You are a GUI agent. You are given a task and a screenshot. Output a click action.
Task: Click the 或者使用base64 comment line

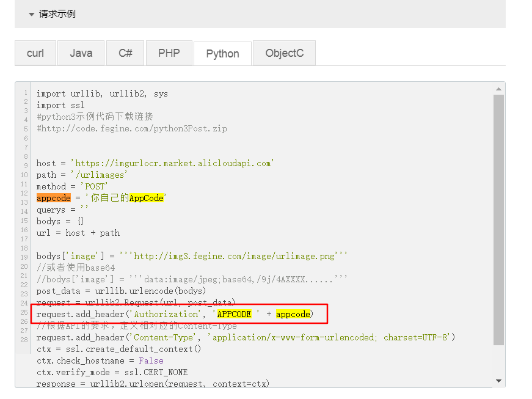[76, 268]
